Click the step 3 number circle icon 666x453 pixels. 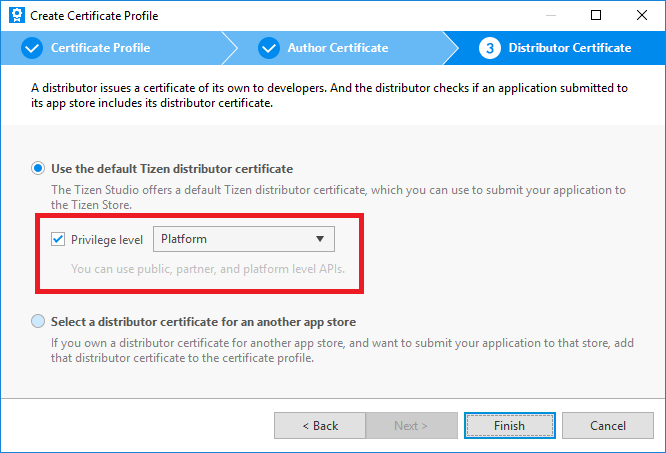click(x=490, y=47)
